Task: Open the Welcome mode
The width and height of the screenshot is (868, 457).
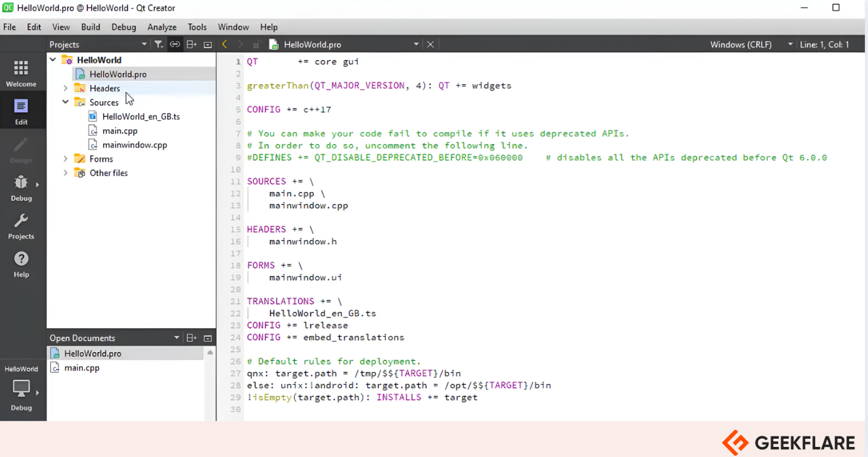Action: coord(21,74)
